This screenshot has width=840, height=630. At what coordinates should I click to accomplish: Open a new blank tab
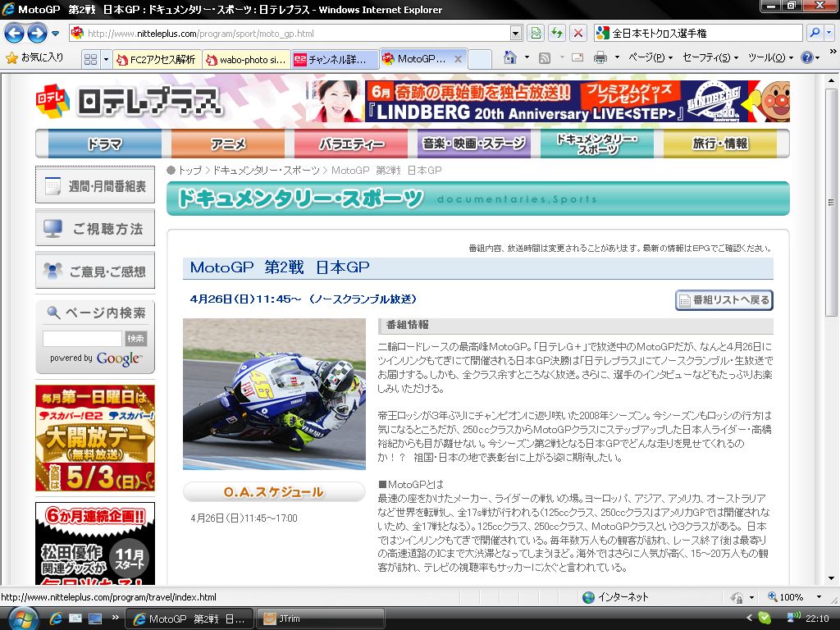pyautogui.click(x=480, y=59)
